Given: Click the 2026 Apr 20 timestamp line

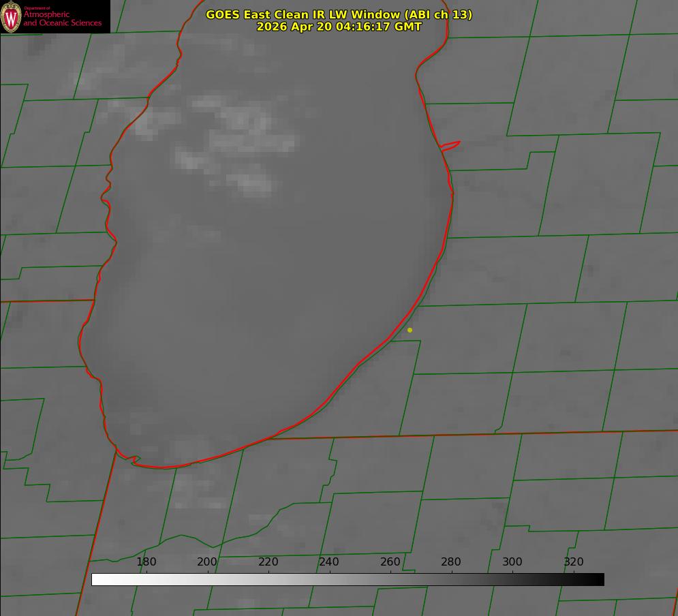Looking at the screenshot, I should point(339,27).
